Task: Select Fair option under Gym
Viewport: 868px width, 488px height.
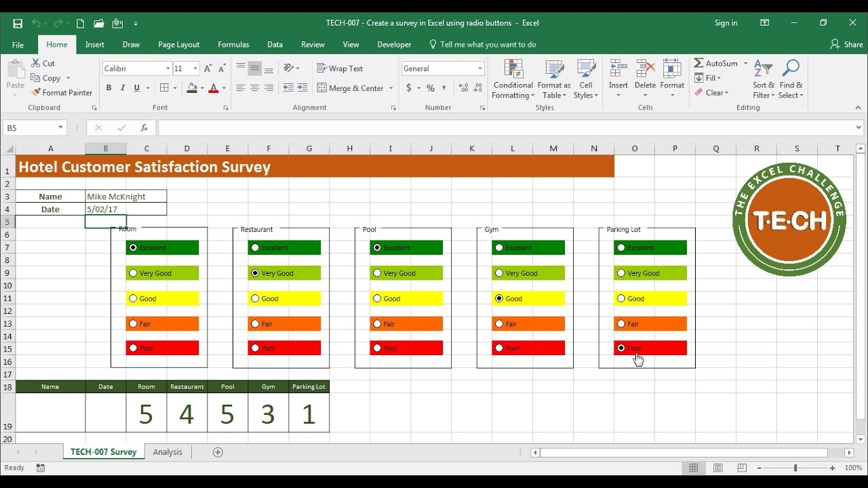Action: [499, 324]
